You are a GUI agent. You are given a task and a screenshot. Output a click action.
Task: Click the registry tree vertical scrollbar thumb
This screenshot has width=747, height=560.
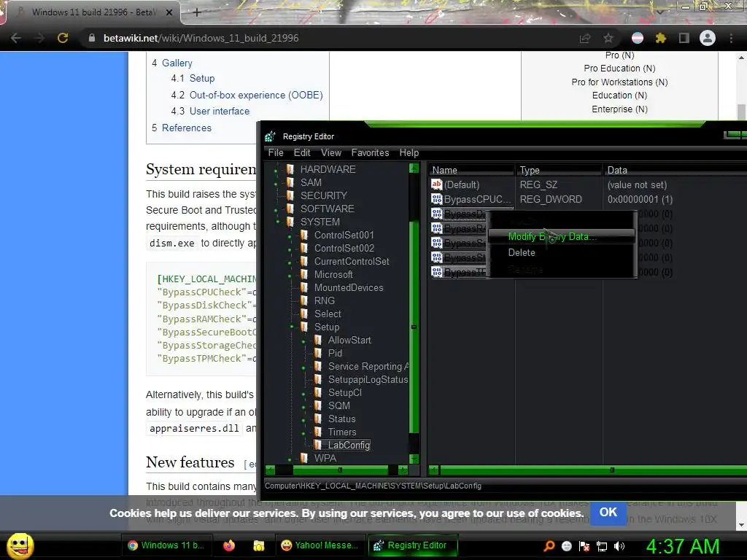pos(414,327)
